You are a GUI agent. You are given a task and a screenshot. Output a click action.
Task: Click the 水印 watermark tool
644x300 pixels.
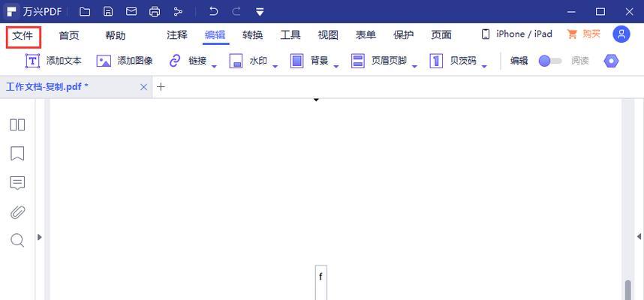(x=248, y=61)
